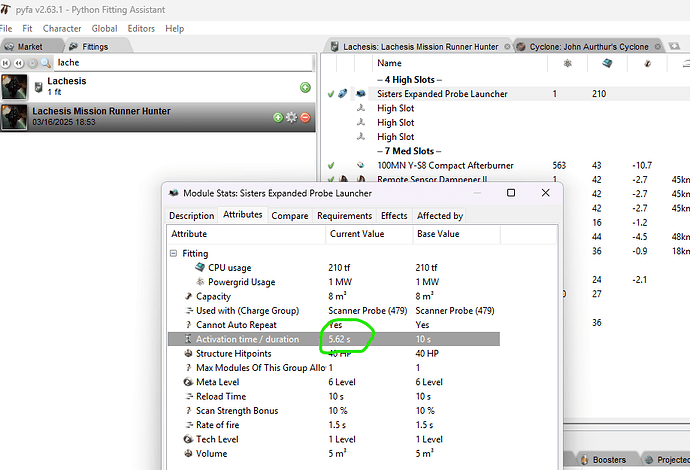The height and width of the screenshot is (470, 690).
Task: Click the magnifier search icon beside lache
Action: [45, 63]
